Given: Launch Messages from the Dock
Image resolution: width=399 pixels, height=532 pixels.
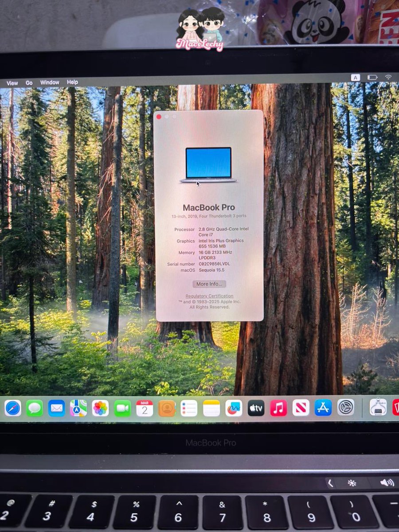Looking at the screenshot, I should click(35, 408).
